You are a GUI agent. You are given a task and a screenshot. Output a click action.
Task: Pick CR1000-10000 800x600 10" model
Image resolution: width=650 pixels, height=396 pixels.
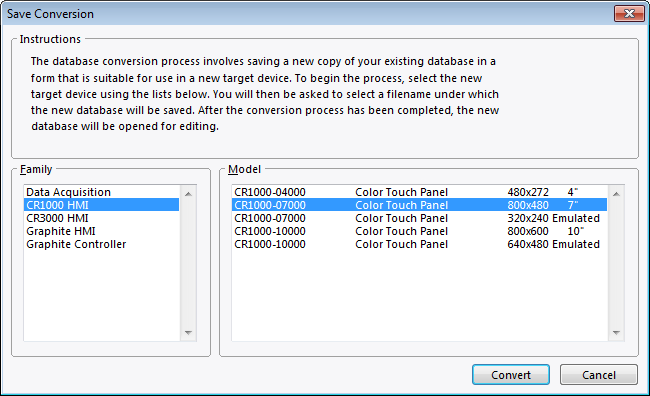click(420, 231)
